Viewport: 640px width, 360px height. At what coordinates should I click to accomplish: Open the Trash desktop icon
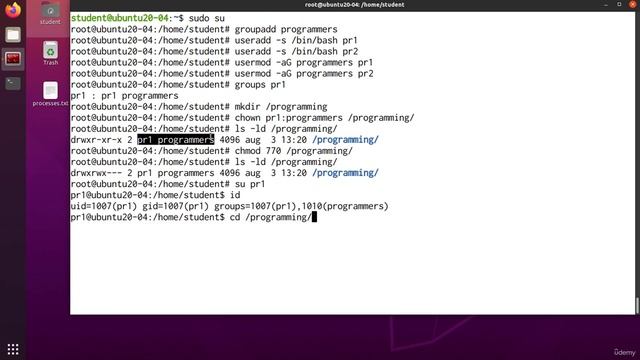point(50,53)
